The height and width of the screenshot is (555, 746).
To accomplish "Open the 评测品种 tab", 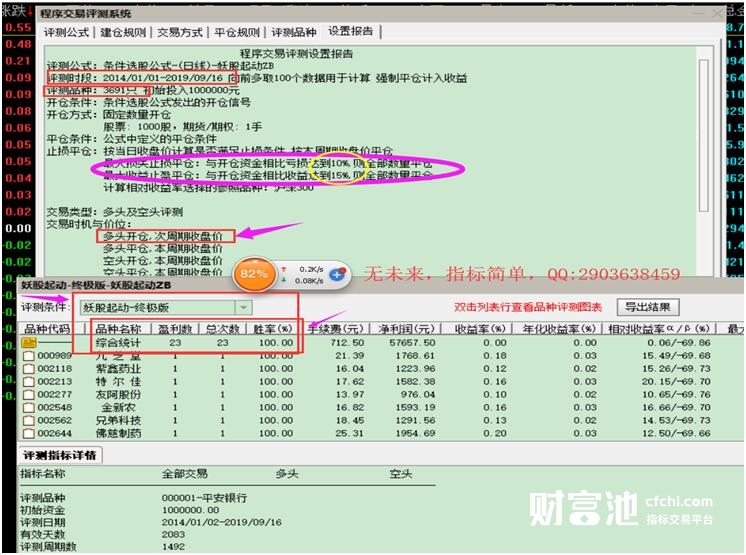I will [x=294, y=32].
